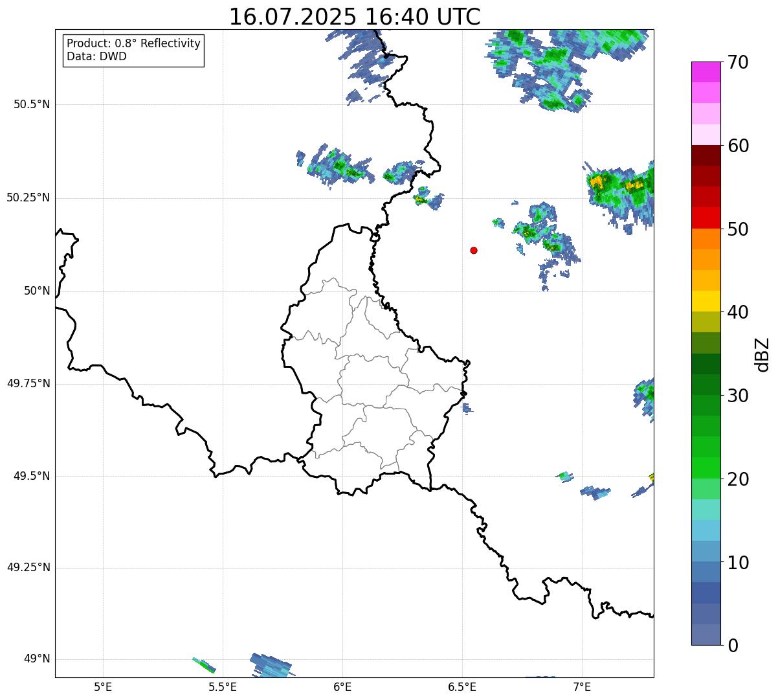Click the 'dBZ' colorbar axis label

coord(762,354)
